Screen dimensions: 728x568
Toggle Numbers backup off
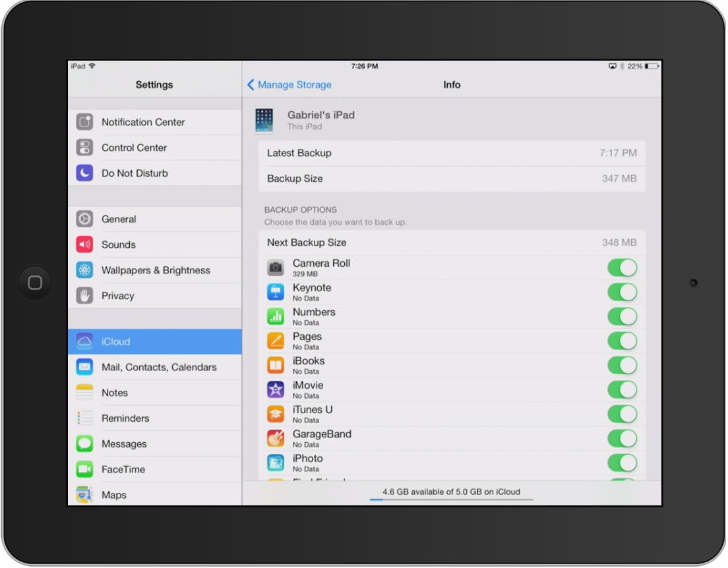click(622, 316)
